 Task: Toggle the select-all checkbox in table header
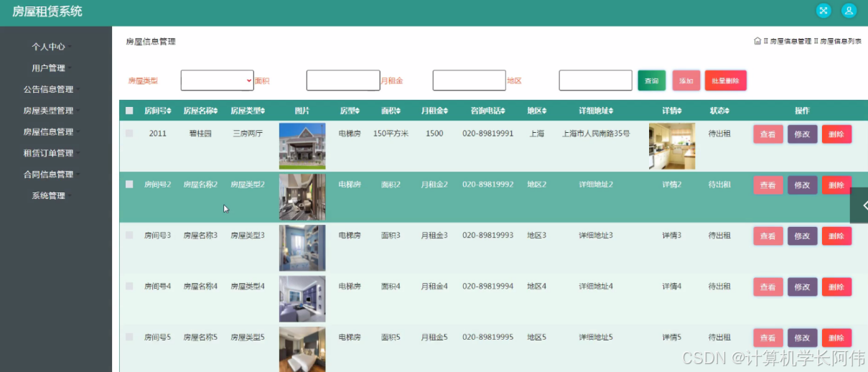coord(129,111)
